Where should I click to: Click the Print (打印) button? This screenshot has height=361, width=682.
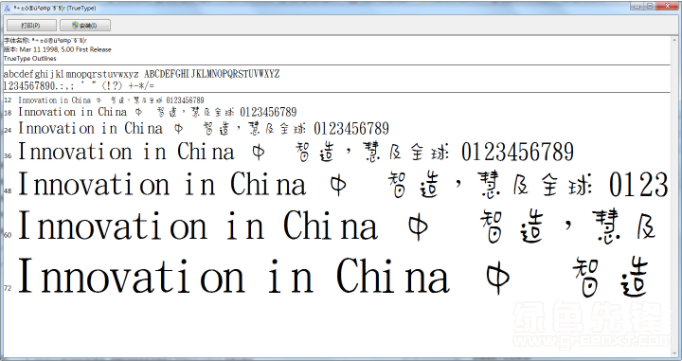(31, 25)
